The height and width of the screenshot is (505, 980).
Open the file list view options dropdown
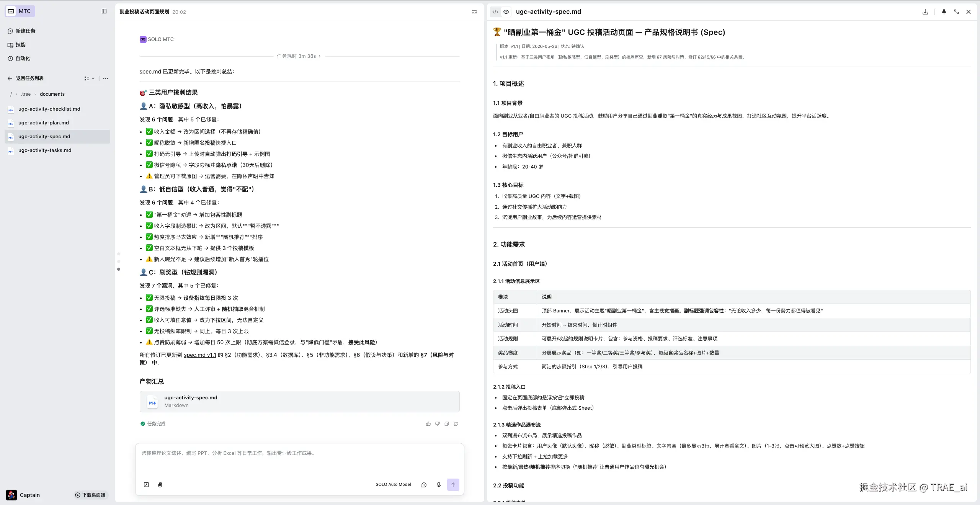89,78
